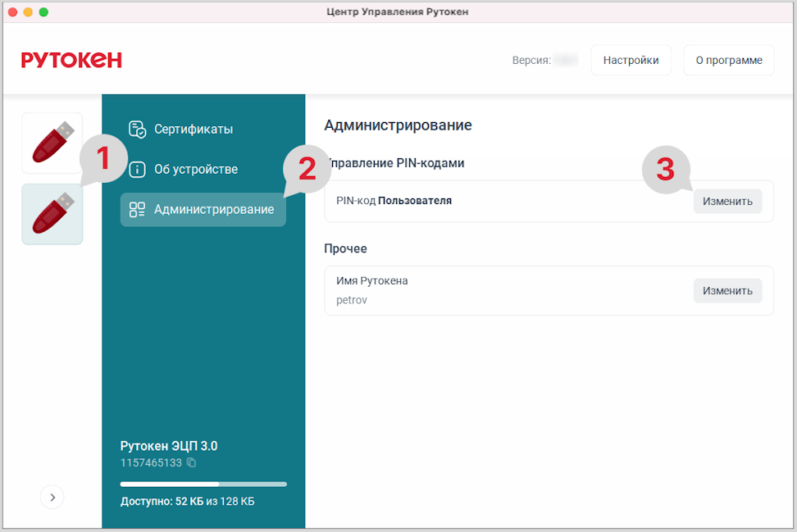The width and height of the screenshot is (797, 532).
Task: Expand the device list with chevron arrow
Action: click(x=52, y=497)
